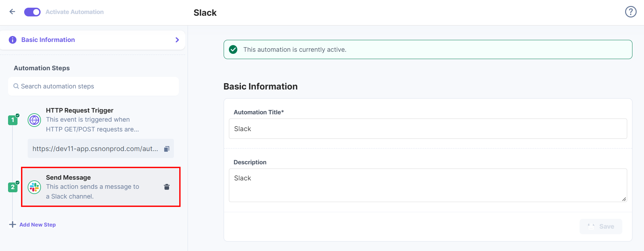Toggle the Activate Automation switch
This screenshot has width=644, height=251.
click(32, 12)
